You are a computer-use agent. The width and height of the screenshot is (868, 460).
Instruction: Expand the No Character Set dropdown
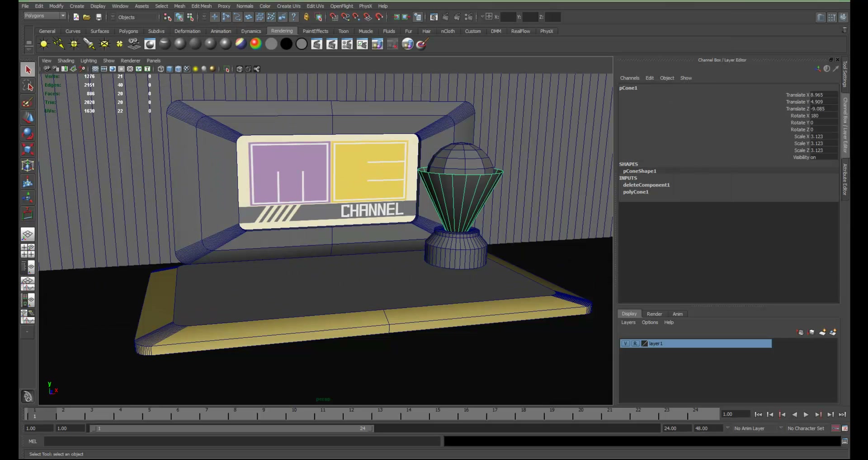[x=806, y=428]
